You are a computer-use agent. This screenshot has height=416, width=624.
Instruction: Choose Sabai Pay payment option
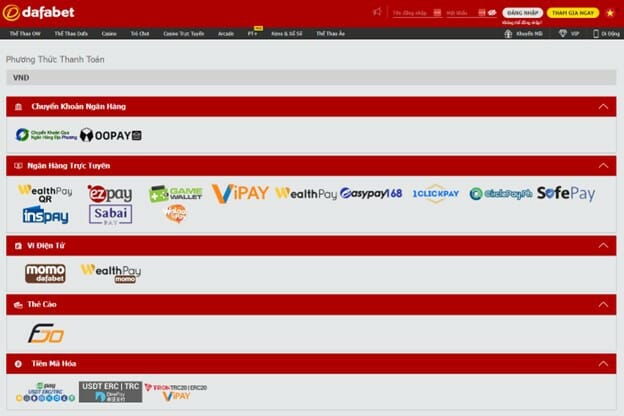111,215
